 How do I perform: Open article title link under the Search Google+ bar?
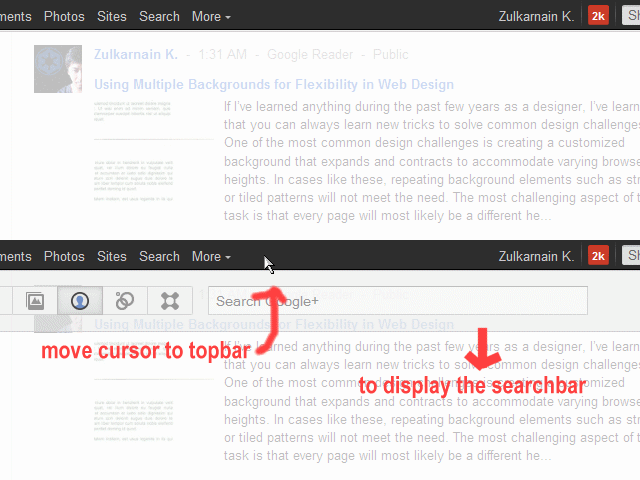point(274,324)
